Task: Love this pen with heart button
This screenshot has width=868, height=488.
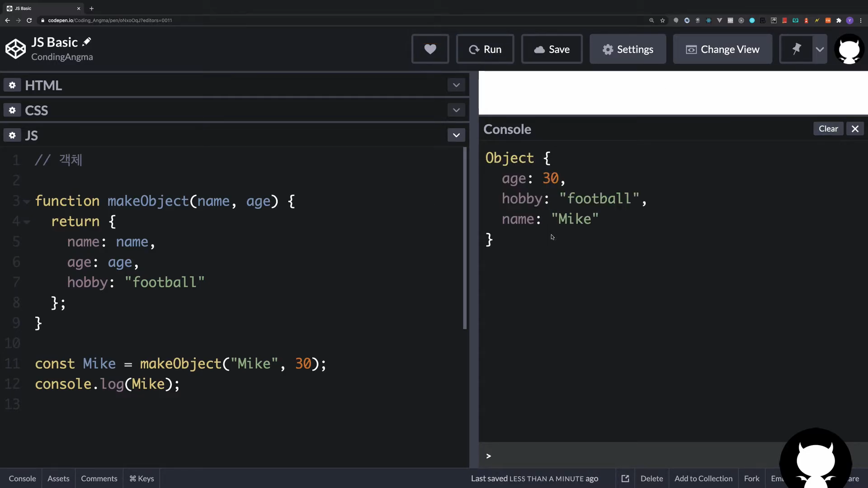Action: (x=430, y=49)
